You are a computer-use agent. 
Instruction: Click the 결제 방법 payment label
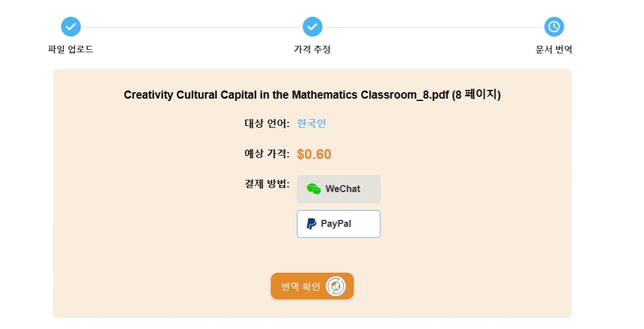(267, 183)
